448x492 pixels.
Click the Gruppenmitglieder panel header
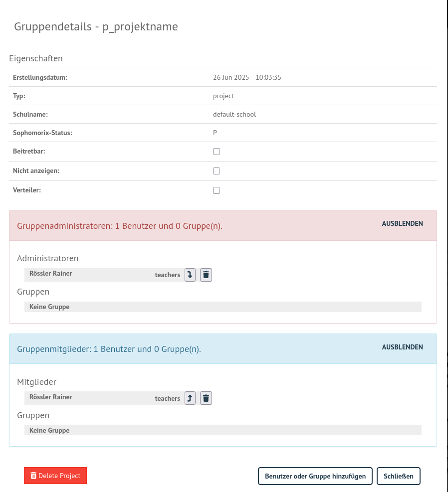tap(223, 349)
